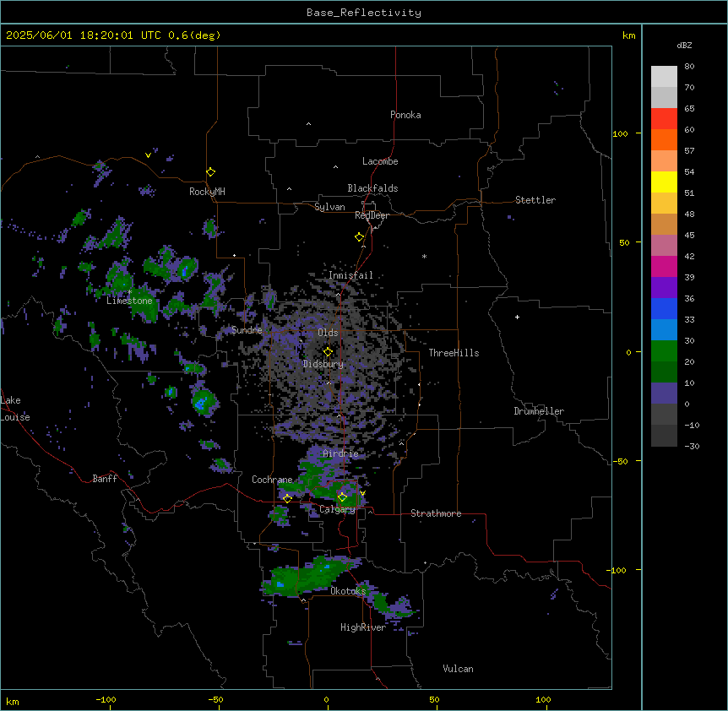Click the white asterisk marker above Limestone

pyautogui.click(x=129, y=291)
